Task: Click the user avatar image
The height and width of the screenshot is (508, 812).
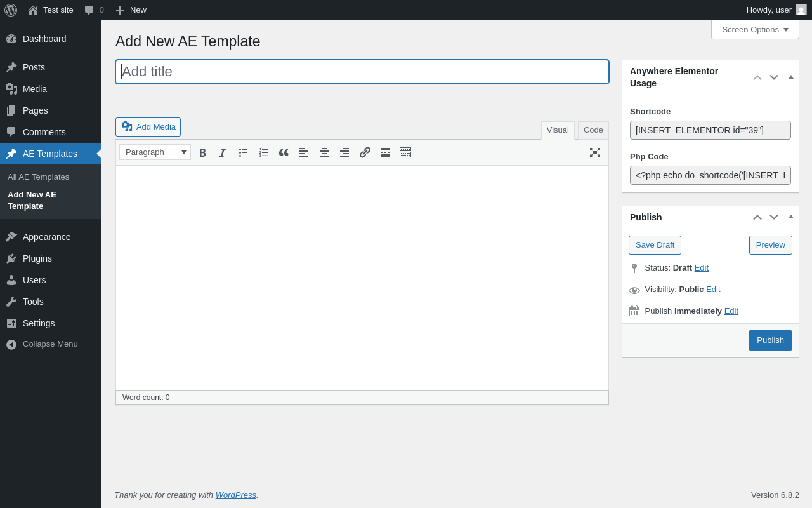Action: click(801, 10)
